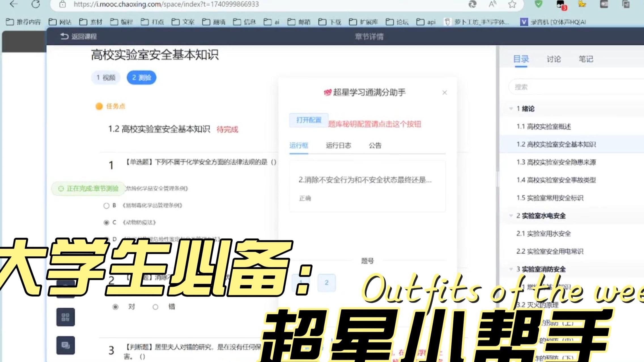Open the 讨论 tab

[x=554, y=59]
